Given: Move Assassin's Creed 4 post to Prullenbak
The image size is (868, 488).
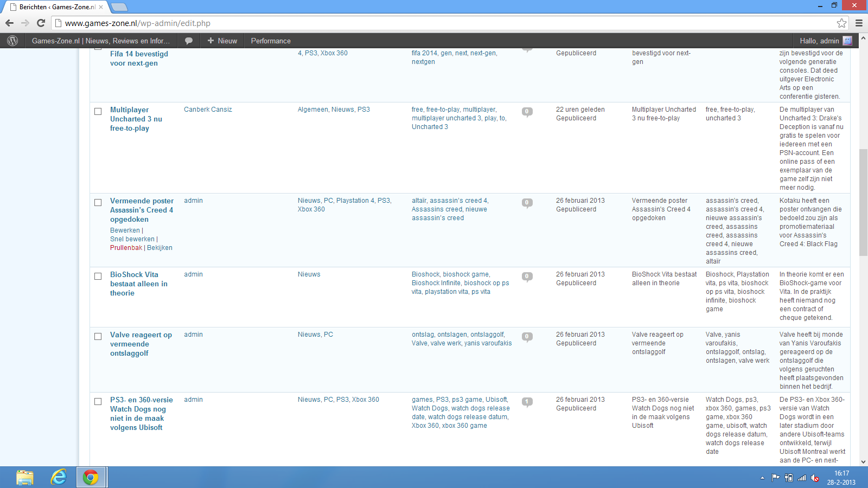Looking at the screenshot, I should coord(126,248).
